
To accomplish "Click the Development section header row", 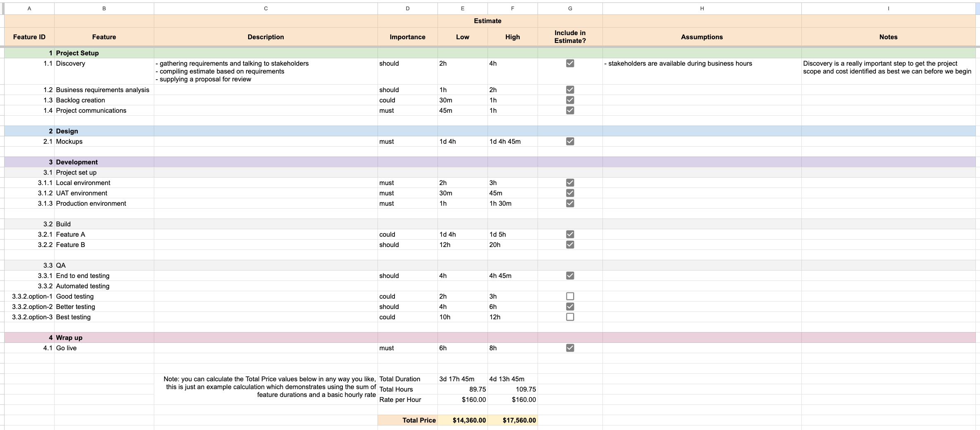I will point(248,162).
